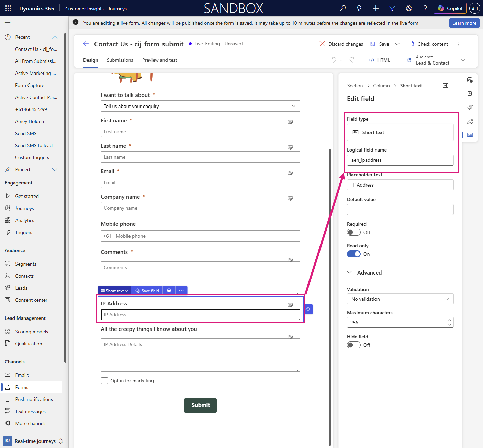Open the advanced filter funnel icon

[392, 8]
